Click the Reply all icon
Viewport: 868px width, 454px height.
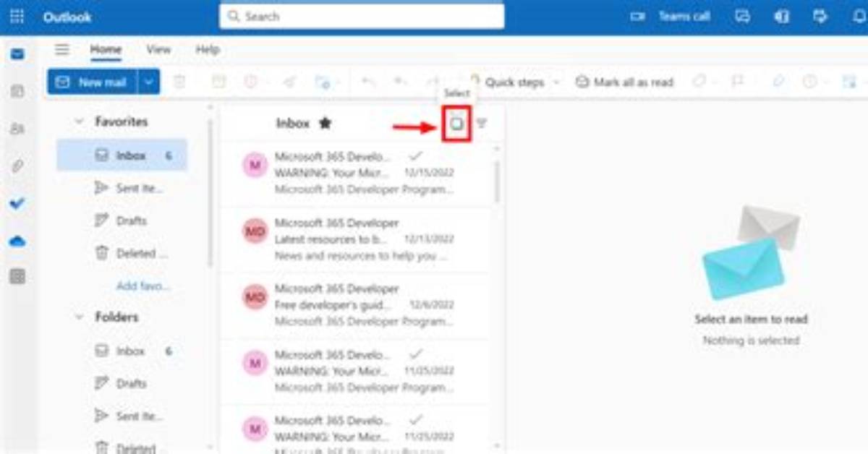400,82
